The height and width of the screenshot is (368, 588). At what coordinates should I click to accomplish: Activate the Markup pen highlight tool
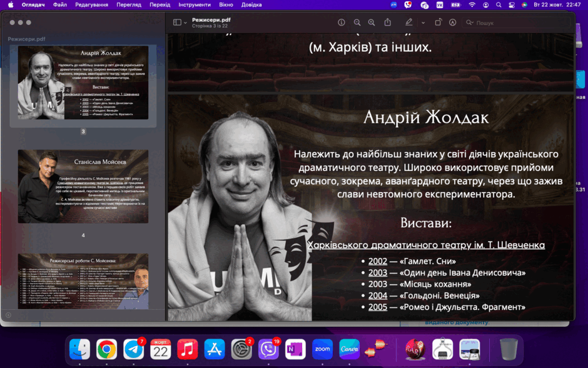pos(408,23)
